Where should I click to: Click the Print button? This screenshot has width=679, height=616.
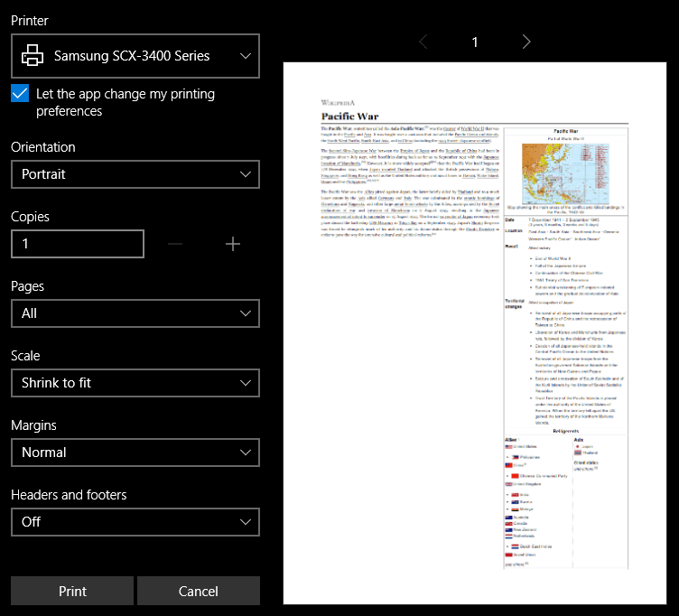coord(72,591)
